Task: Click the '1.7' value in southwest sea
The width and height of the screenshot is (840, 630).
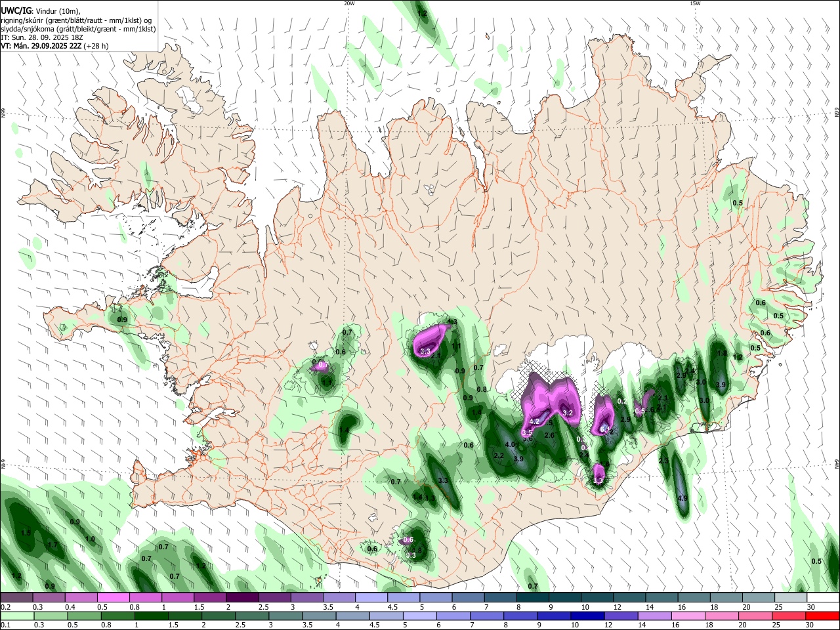Action: (x=53, y=545)
